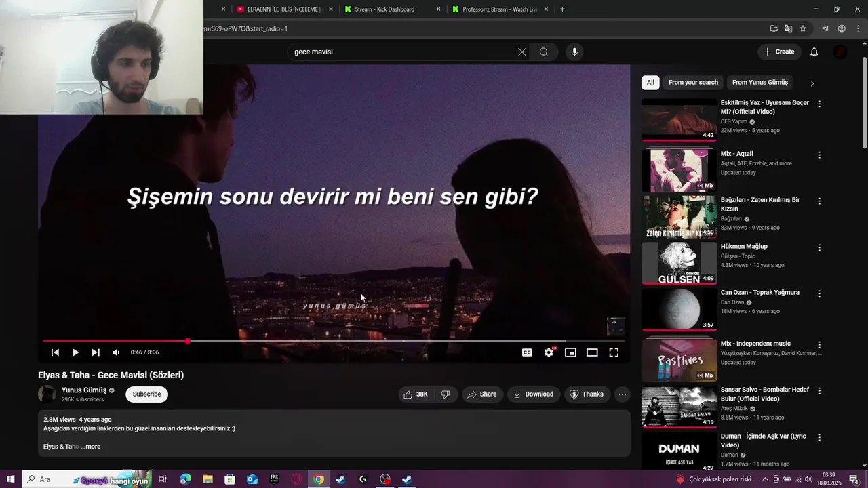Close the Kick Dashboard tab
868x488 pixels.
438,9
